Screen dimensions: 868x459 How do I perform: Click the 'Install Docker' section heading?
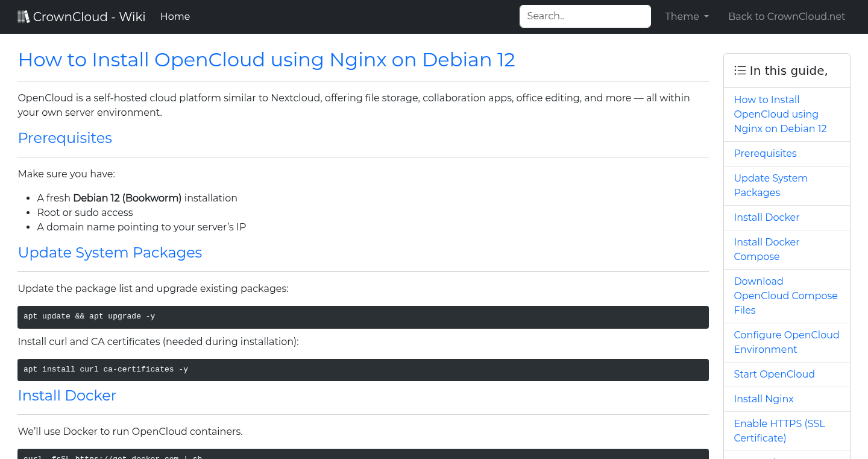[x=67, y=396]
